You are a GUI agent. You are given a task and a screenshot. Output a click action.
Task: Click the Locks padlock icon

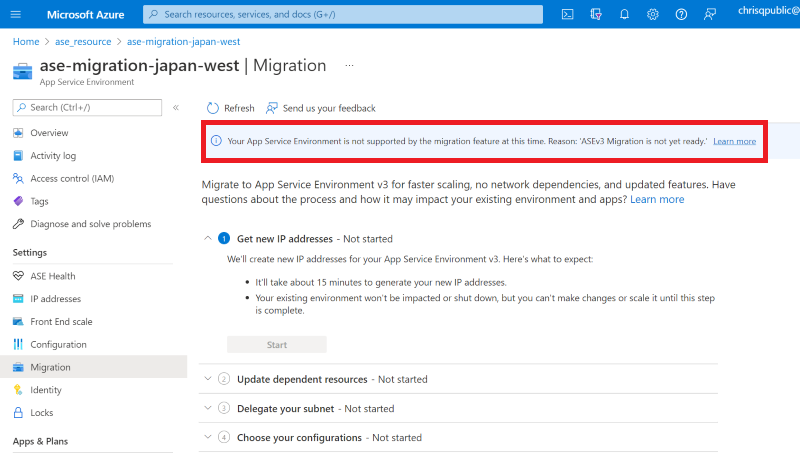coord(18,413)
